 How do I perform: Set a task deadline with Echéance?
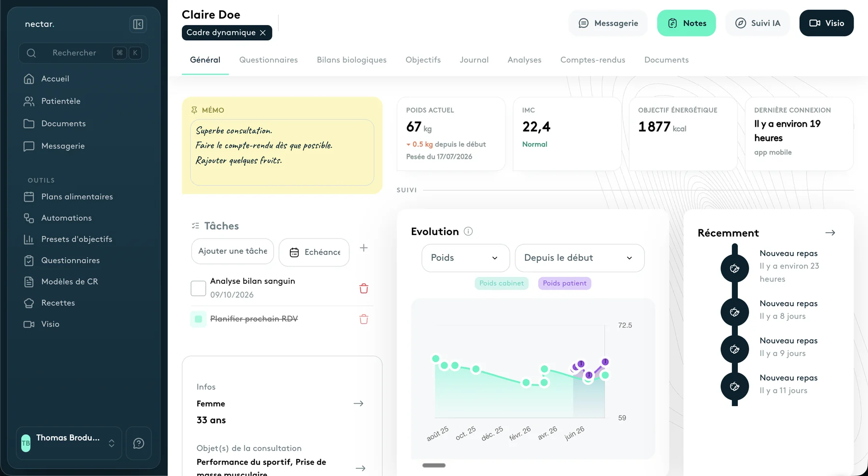(x=314, y=252)
